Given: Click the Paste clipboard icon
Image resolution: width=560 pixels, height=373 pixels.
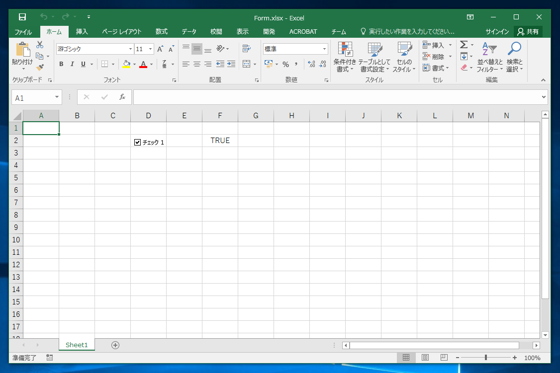Looking at the screenshot, I should click(23, 50).
